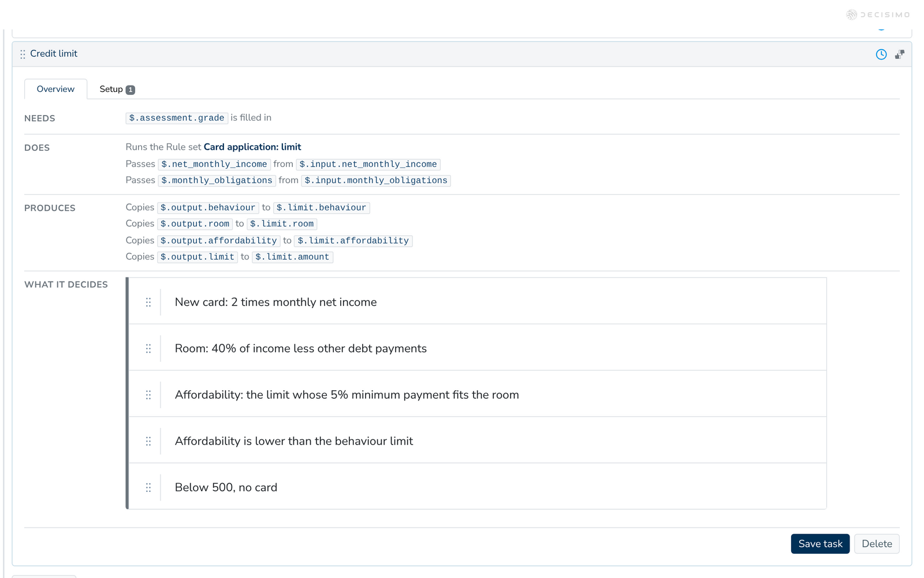Click the $.limit.room chip
Screen dimensions: 924x578
tap(282, 224)
